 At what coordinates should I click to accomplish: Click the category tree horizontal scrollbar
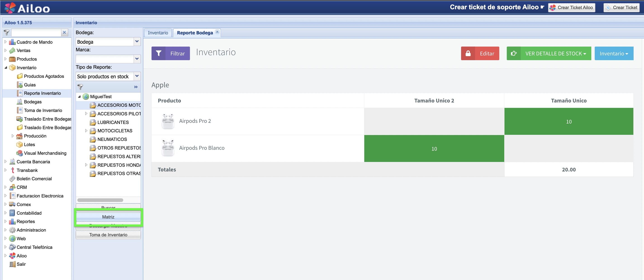(100, 200)
